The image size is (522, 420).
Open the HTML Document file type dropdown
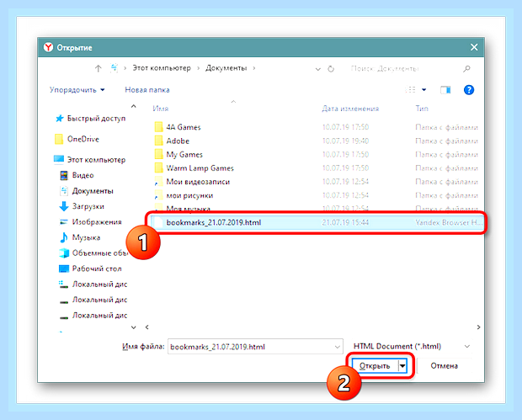click(x=412, y=347)
